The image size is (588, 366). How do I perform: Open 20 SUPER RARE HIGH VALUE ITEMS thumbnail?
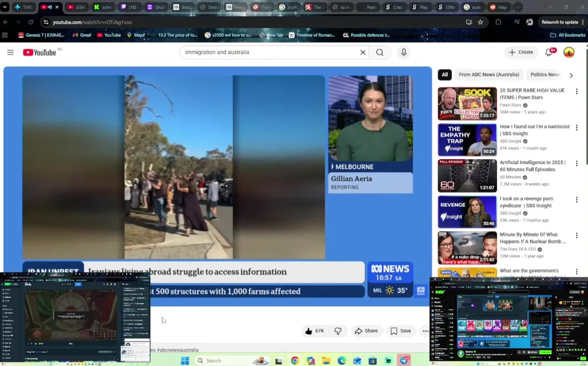click(467, 104)
